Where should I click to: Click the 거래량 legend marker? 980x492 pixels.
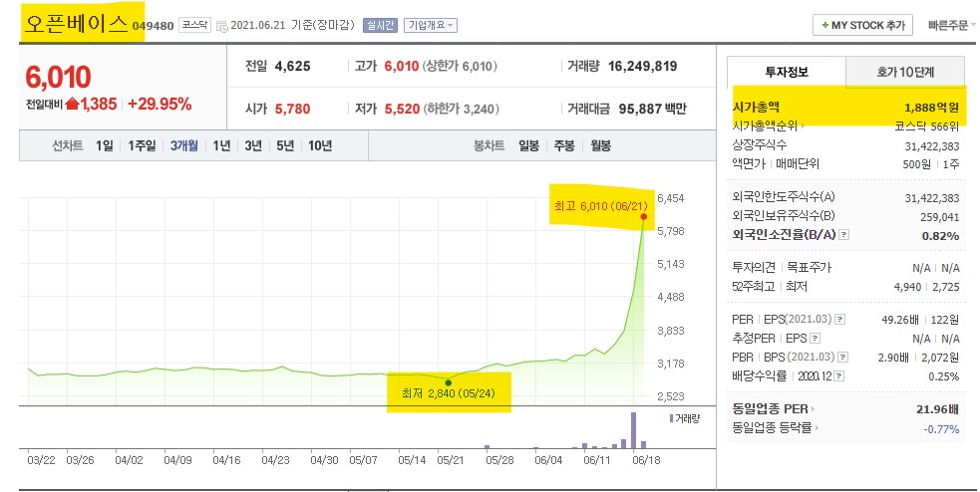(671, 418)
